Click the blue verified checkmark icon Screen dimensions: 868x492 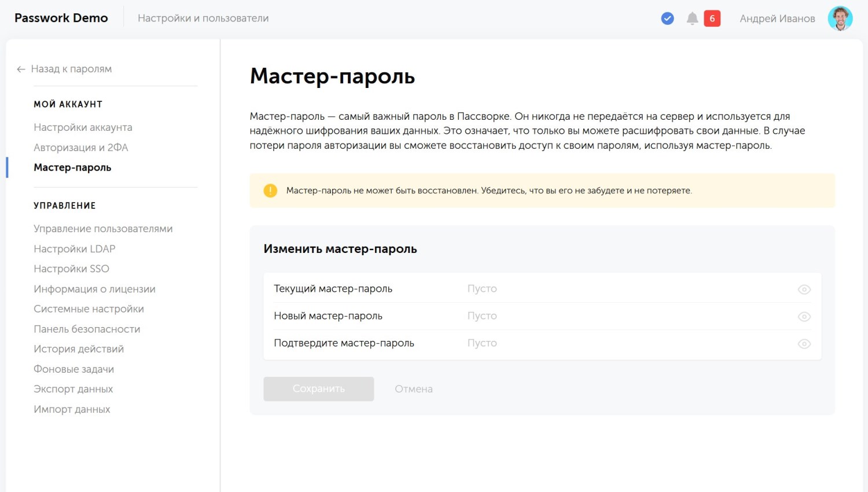point(667,19)
